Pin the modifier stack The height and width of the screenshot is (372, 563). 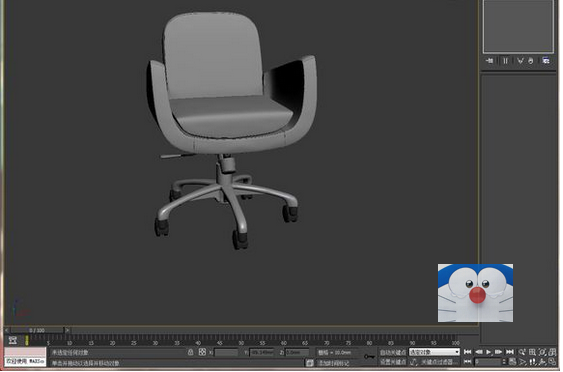pyautogui.click(x=489, y=61)
